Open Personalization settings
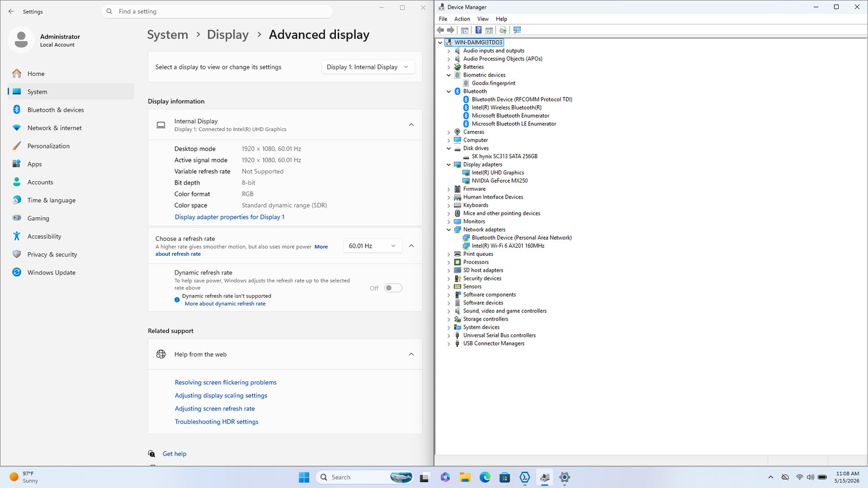Screen dimensions: 868x488 pyautogui.click(x=71, y=146)
